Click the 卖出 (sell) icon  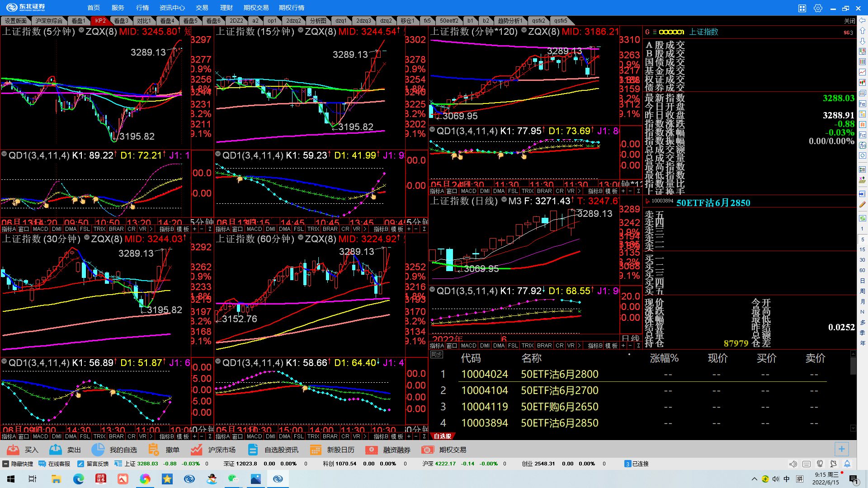click(56, 450)
